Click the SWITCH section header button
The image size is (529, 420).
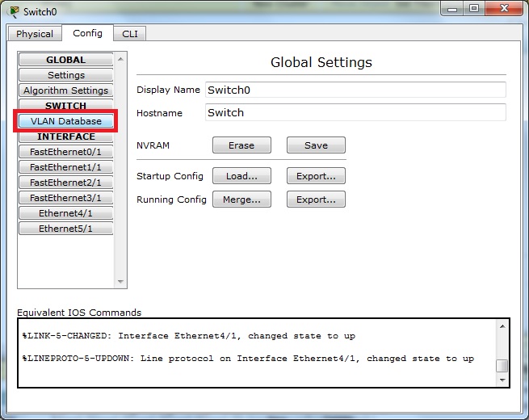click(x=65, y=105)
